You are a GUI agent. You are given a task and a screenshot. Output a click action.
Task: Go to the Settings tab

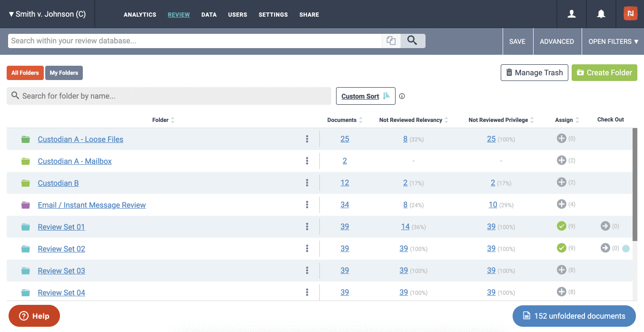[x=273, y=15]
